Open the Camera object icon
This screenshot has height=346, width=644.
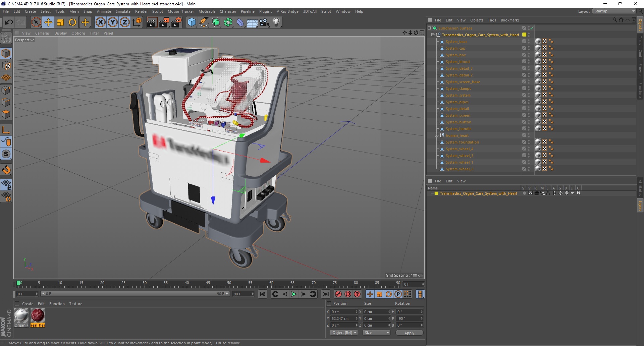(x=264, y=22)
